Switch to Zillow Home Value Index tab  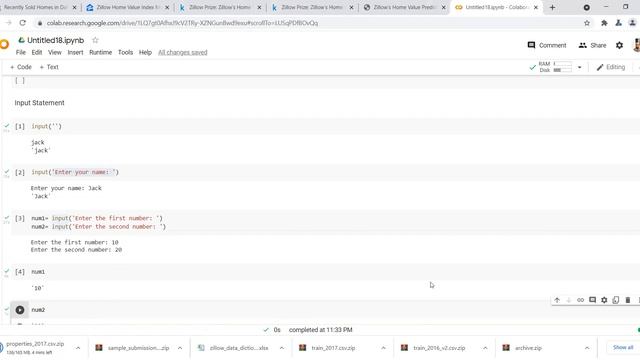coord(127,7)
